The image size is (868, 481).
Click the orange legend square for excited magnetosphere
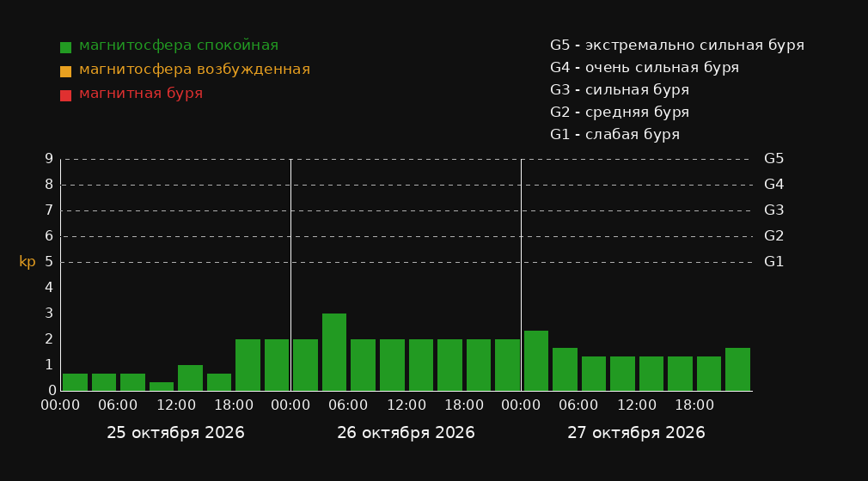tap(66, 71)
